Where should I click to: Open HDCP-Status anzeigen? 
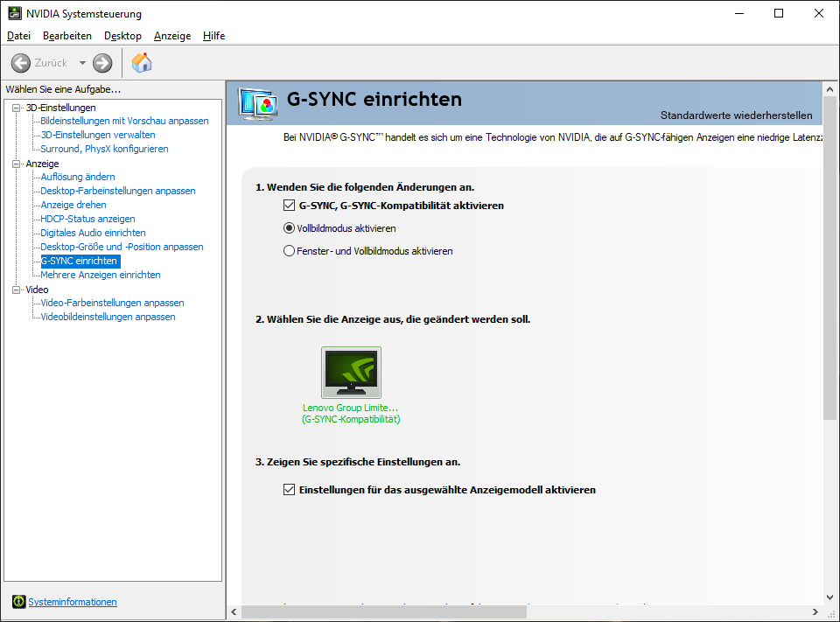pos(87,219)
